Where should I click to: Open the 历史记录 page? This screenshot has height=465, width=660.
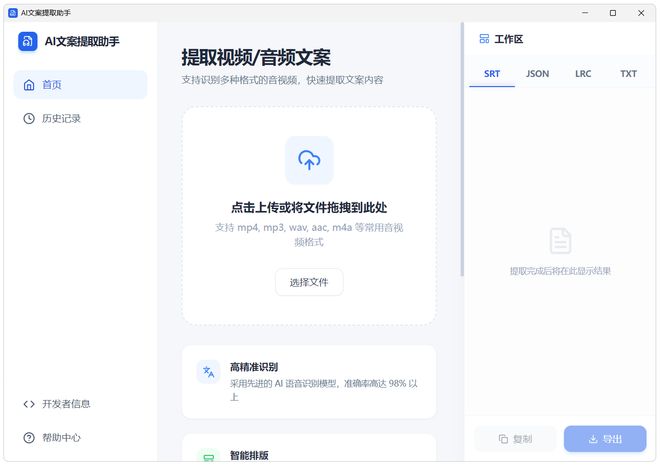coord(80,118)
